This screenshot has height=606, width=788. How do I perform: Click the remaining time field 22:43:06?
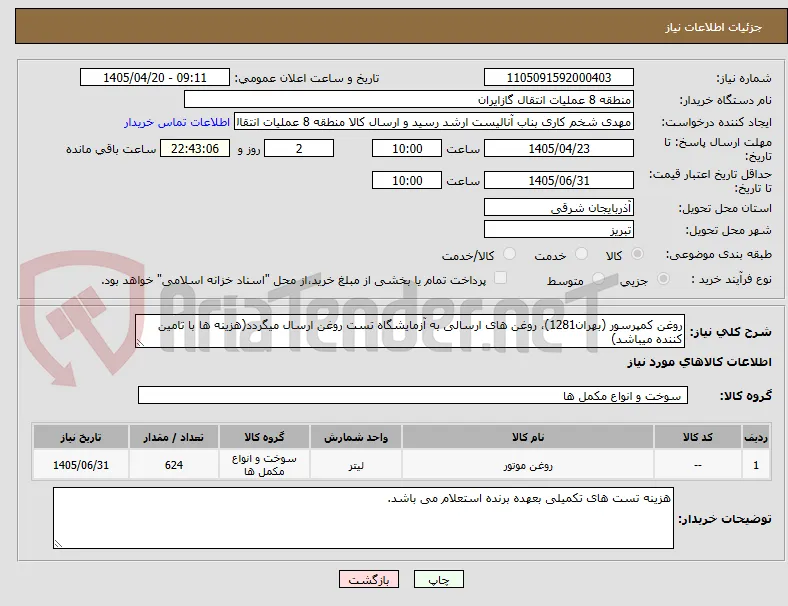[x=195, y=148]
